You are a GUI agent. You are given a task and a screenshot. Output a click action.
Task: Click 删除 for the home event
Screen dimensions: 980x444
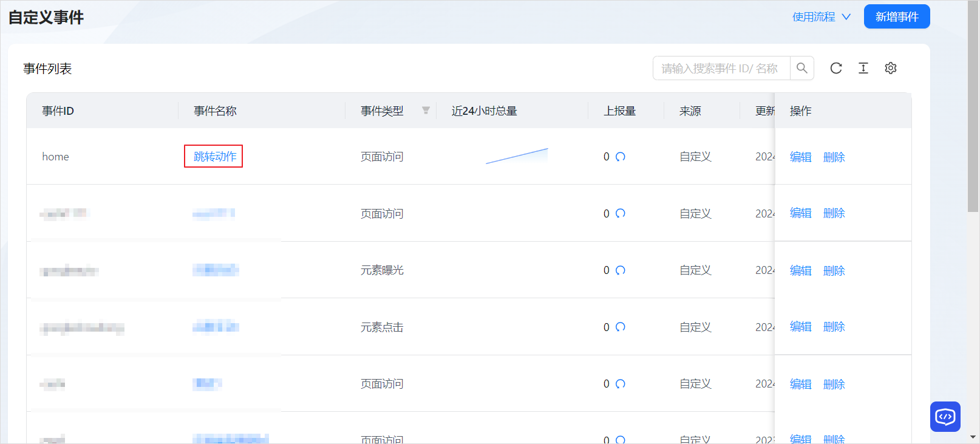[834, 157]
